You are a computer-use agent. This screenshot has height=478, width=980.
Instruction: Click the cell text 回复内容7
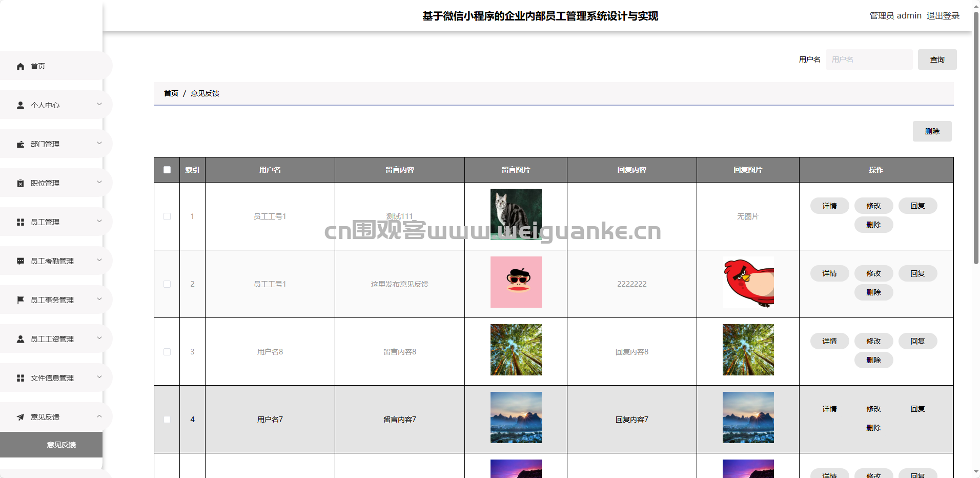click(x=632, y=420)
